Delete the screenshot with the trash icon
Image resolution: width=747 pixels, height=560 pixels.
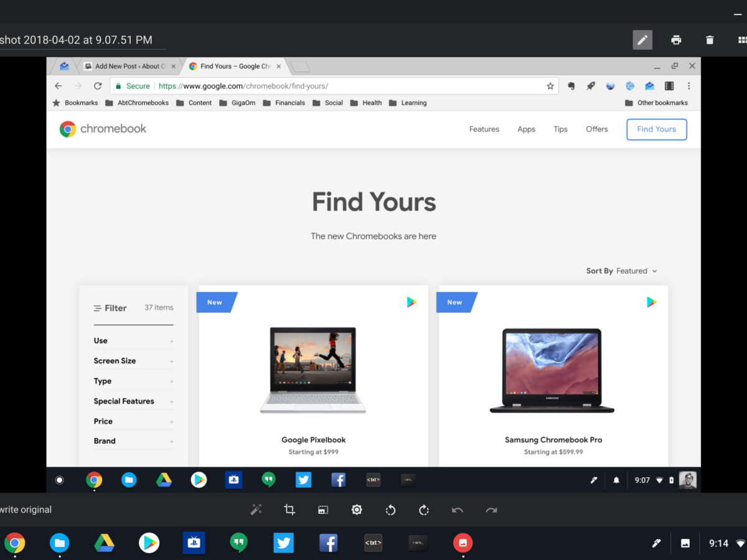click(710, 40)
